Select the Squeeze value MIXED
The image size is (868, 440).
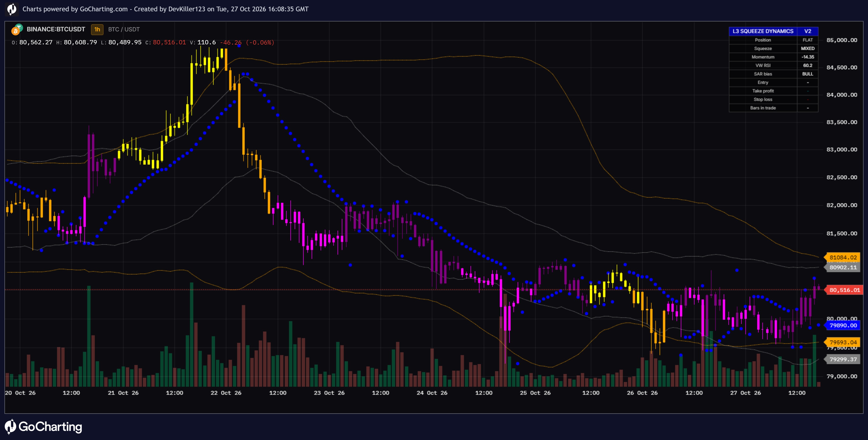click(808, 48)
